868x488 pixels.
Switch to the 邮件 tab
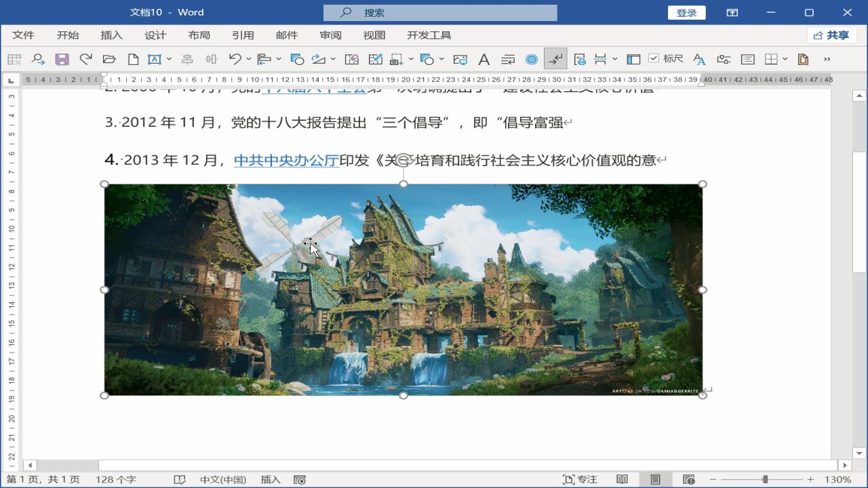tap(287, 35)
